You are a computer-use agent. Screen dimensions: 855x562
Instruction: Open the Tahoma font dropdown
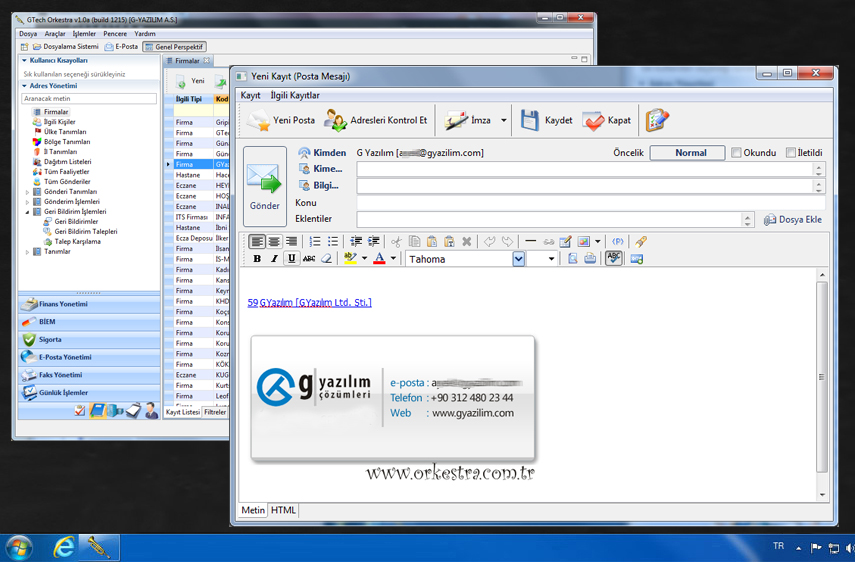tap(519, 259)
